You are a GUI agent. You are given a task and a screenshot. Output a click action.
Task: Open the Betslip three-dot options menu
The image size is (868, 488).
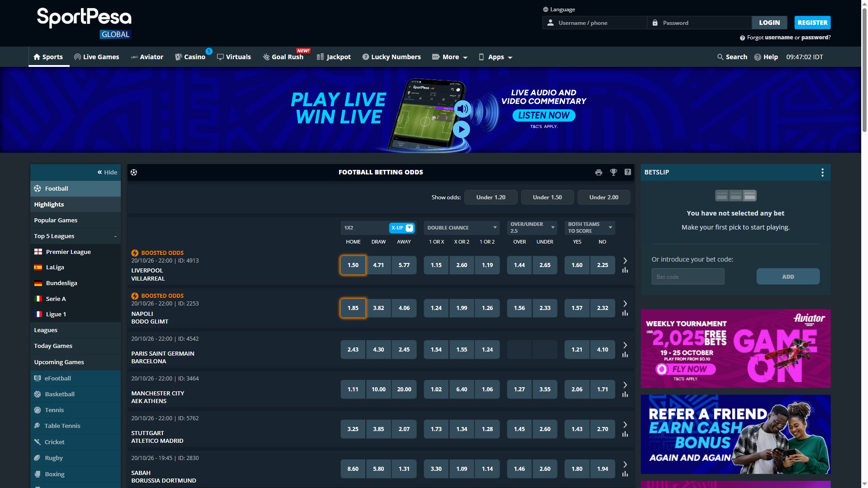(822, 172)
